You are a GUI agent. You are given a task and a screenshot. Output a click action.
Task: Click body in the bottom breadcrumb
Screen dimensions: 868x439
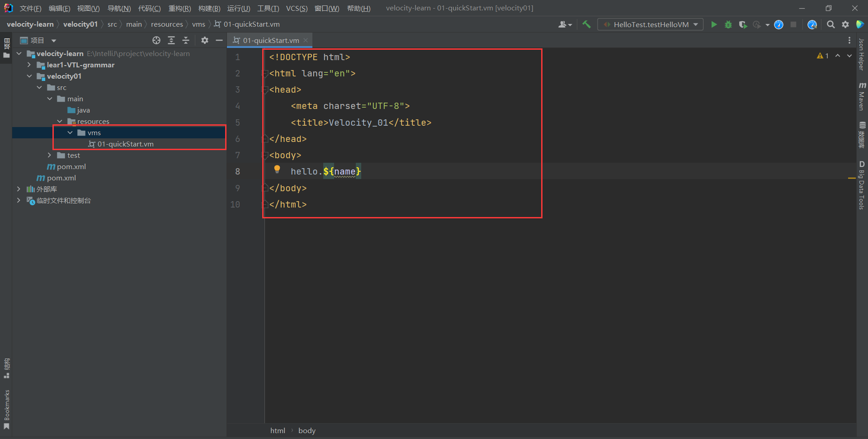pyautogui.click(x=307, y=430)
